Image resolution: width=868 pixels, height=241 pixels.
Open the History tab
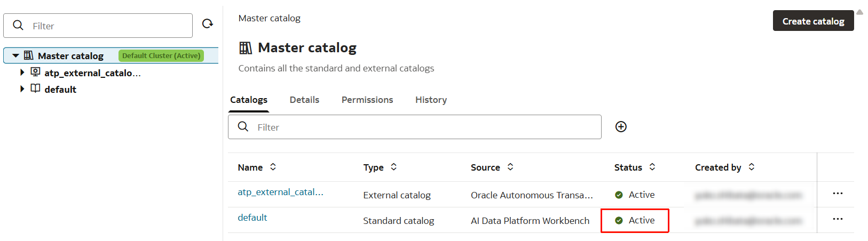click(431, 100)
